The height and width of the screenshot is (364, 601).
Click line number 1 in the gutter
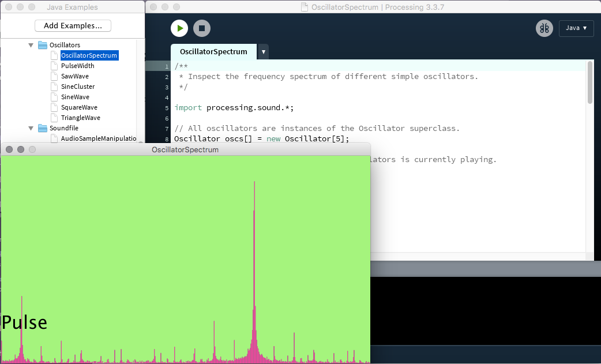pos(167,67)
